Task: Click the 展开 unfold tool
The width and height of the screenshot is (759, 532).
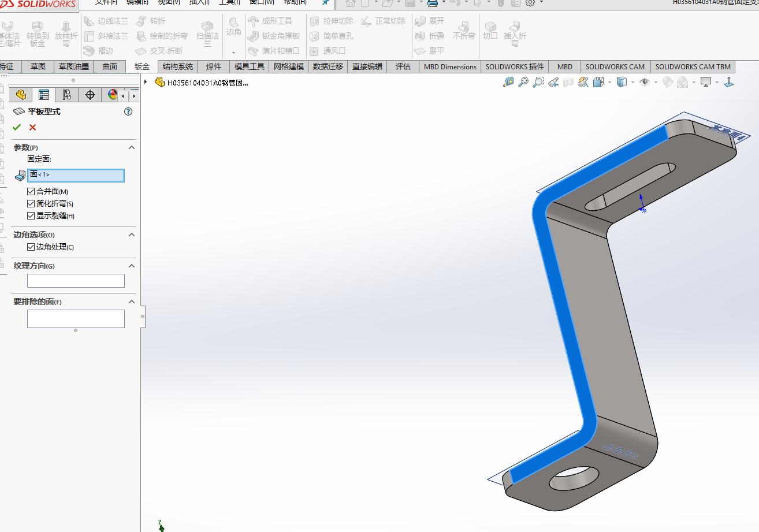Action: tap(430, 21)
